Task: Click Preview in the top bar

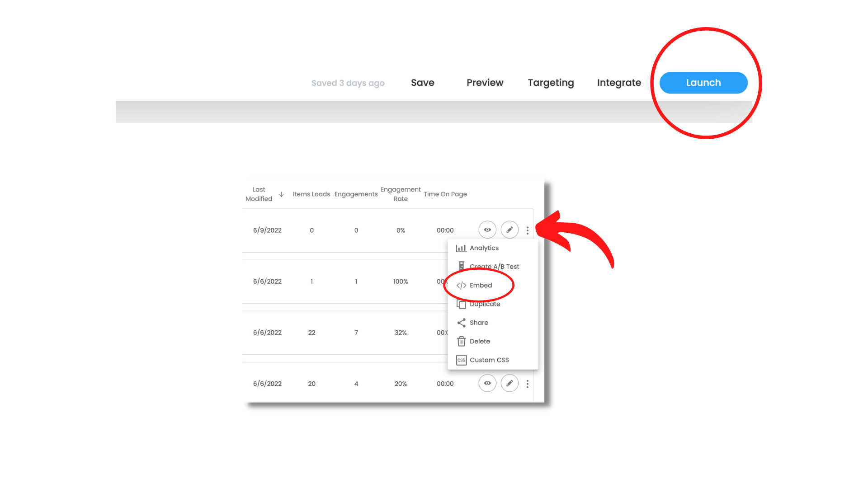Action: 485,83
